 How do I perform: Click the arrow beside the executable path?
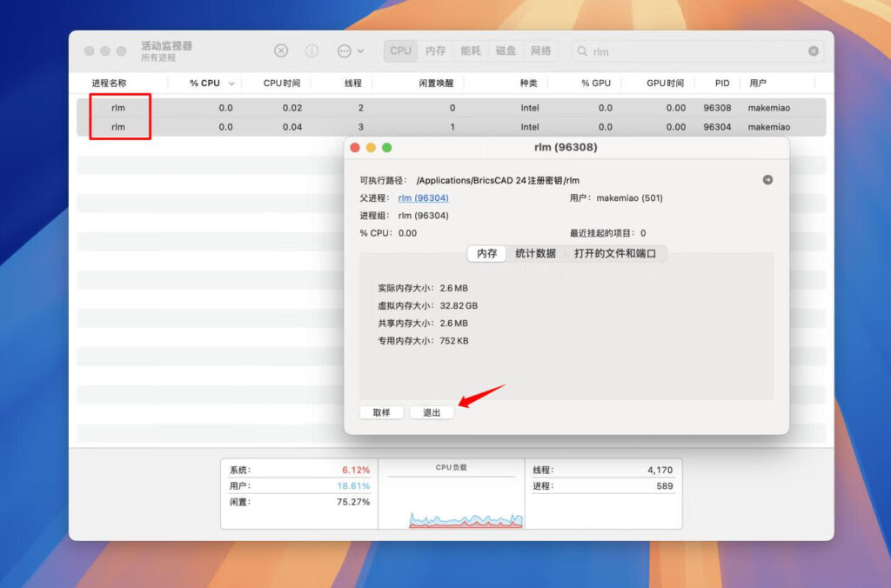click(x=767, y=179)
